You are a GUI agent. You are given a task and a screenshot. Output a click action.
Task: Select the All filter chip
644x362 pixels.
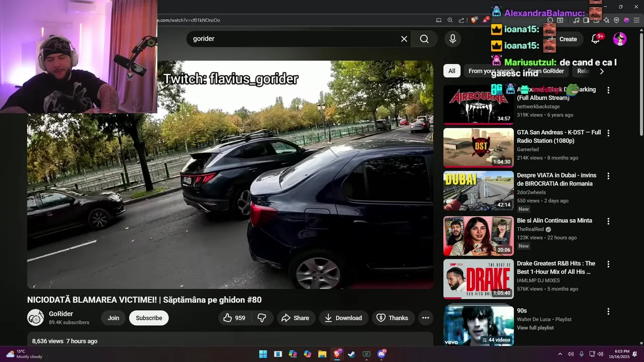pyautogui.click(x=452, y=71)
